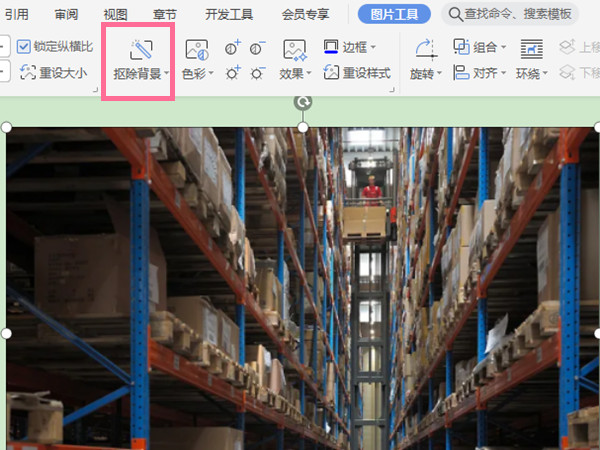This screenshot has height=450, width=600.
Task: Increase contrast with the plus icon
Action: 232,47
